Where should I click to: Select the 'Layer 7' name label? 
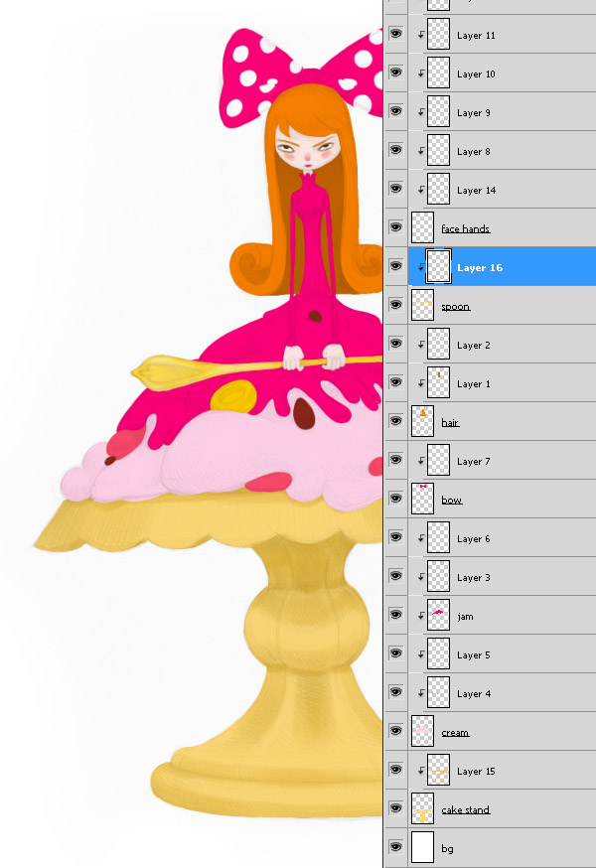[474, 462]
